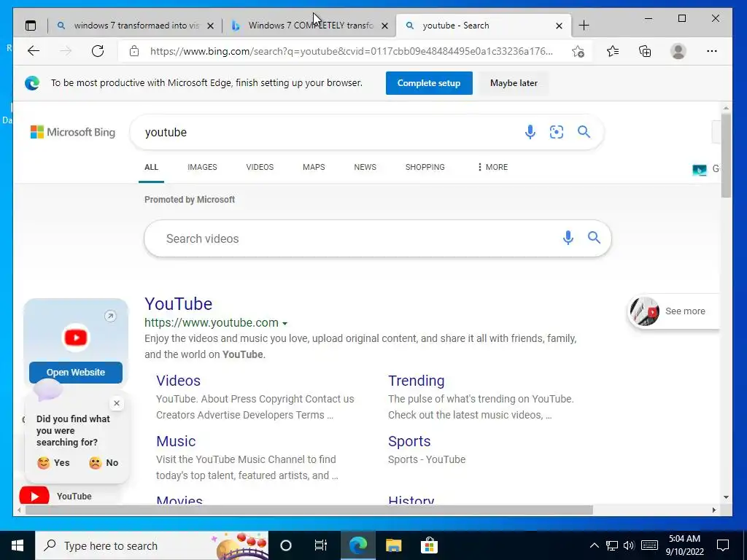The image size is (747, 560).
Task: Open the Trending sublink
Action: pyautogui.click(x=416, y=381)
